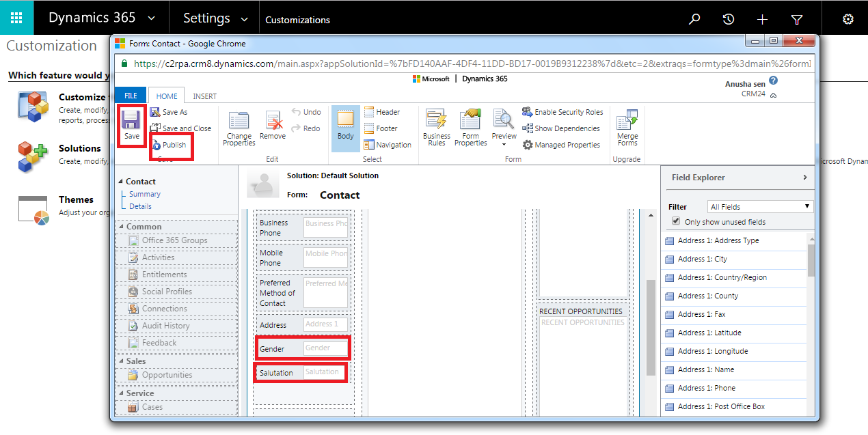The width and height of the screenshot is (868, 435).
Task: Open Solutions in the Customization page
Action: click(x=79, y=148)
